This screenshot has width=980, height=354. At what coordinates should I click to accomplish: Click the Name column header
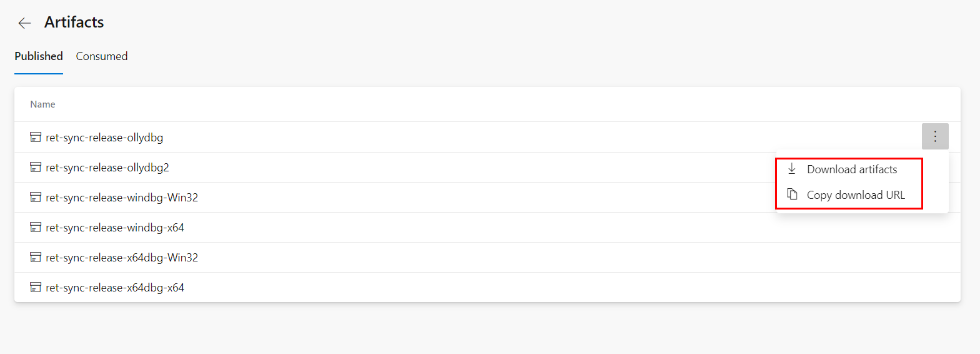point(42,104)
